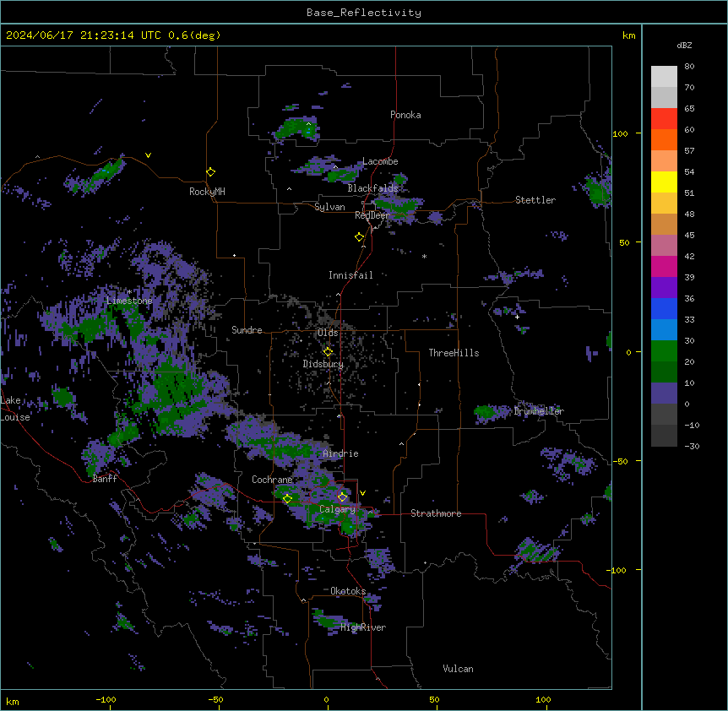This screenshot has height=711, width=728.
Task: Click the yellow diamond marker south of RedDeer
Action: tap(360, 237)
